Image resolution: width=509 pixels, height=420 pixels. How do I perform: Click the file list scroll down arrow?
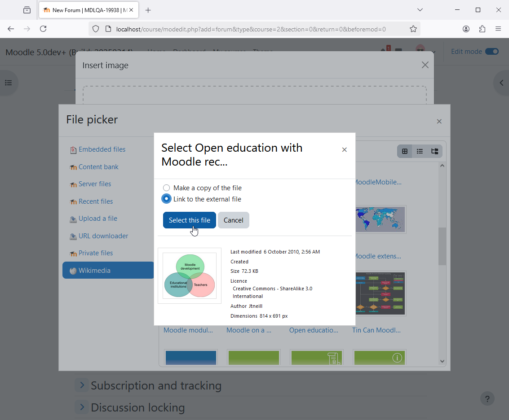pos(442,361)
